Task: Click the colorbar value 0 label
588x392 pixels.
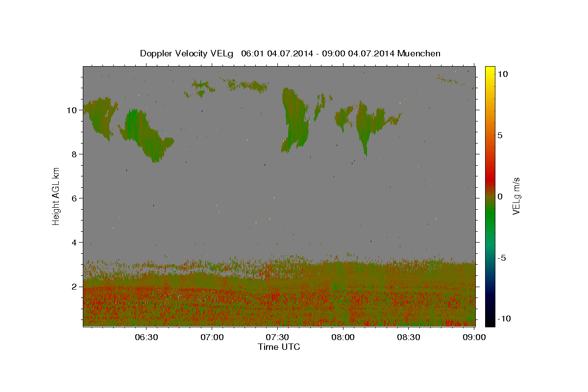Action: pyautogui.click(x=500, y=196)
